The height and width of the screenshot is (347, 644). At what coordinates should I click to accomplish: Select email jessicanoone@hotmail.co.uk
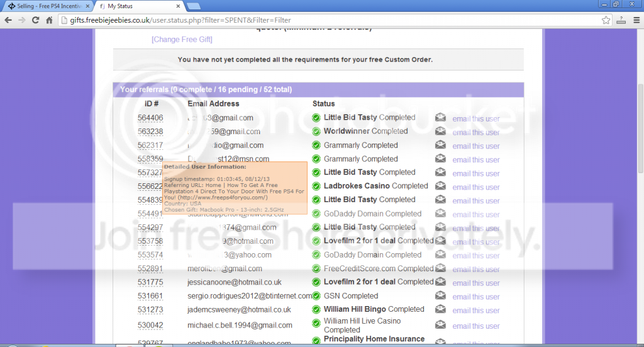(235, 282)
